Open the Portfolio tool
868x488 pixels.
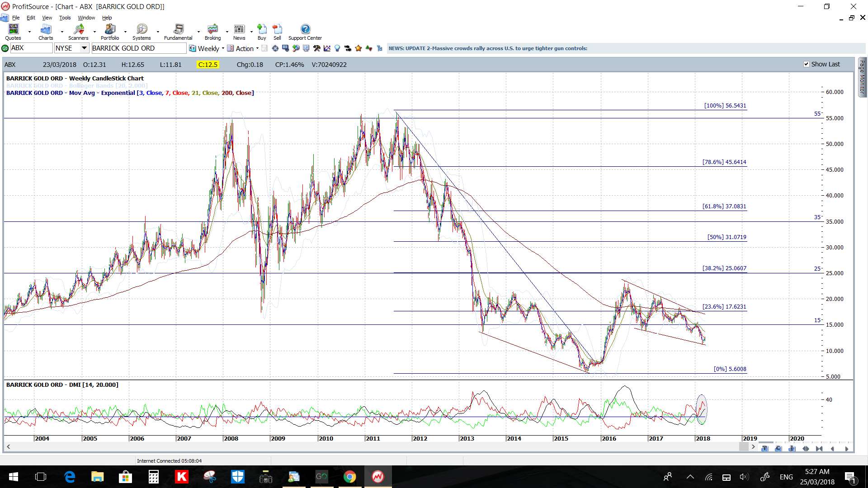tap(110, 32)
